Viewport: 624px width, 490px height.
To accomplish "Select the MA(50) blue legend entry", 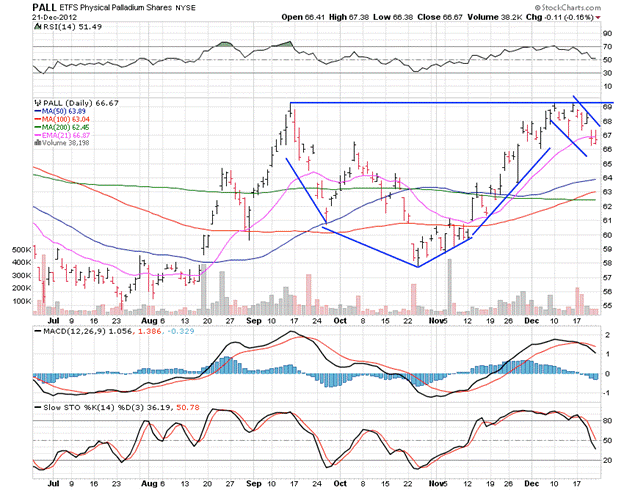I will pyautogui.click(x=59, y=111).
